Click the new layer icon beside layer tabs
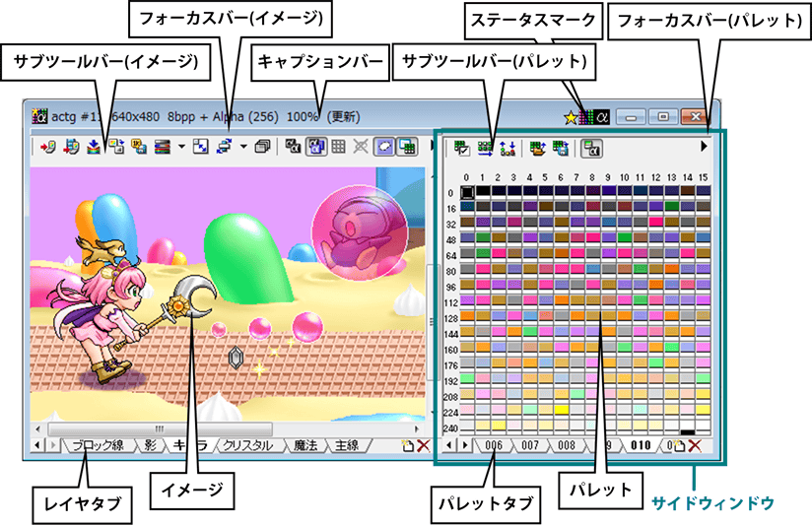 407,445
